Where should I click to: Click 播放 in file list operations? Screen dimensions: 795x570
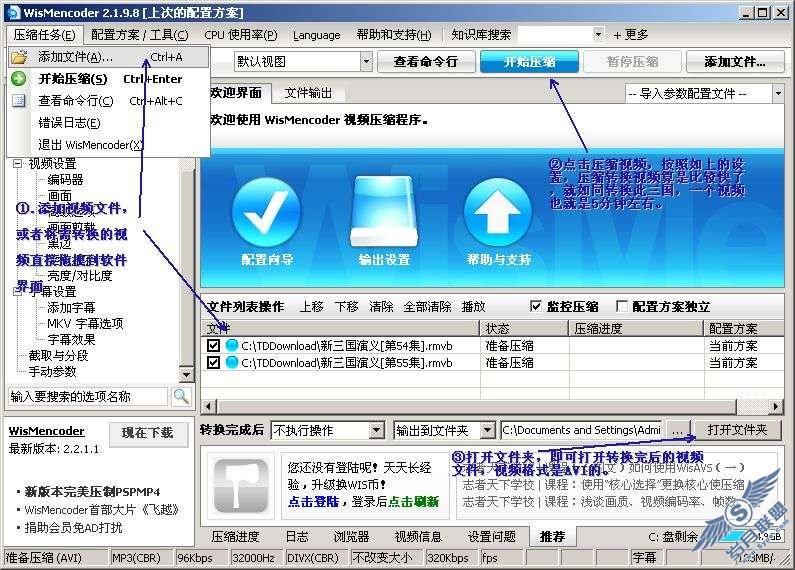tap(474, 306)
